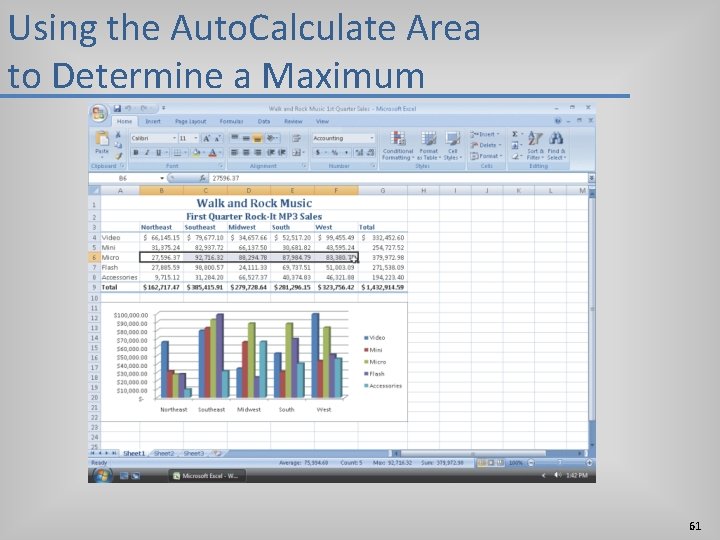
Task: Select the Sheet3 worksheet tab
Action: point(194,454)
